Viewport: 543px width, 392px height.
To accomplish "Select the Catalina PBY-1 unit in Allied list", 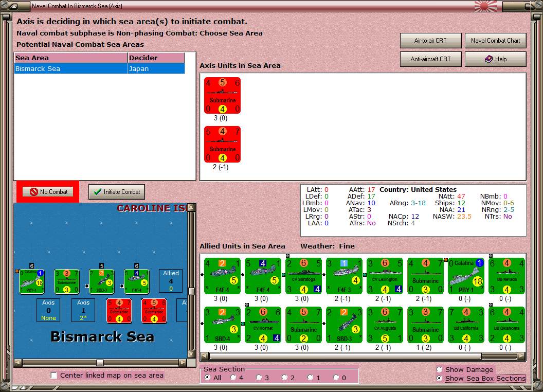I will [466, 276].
